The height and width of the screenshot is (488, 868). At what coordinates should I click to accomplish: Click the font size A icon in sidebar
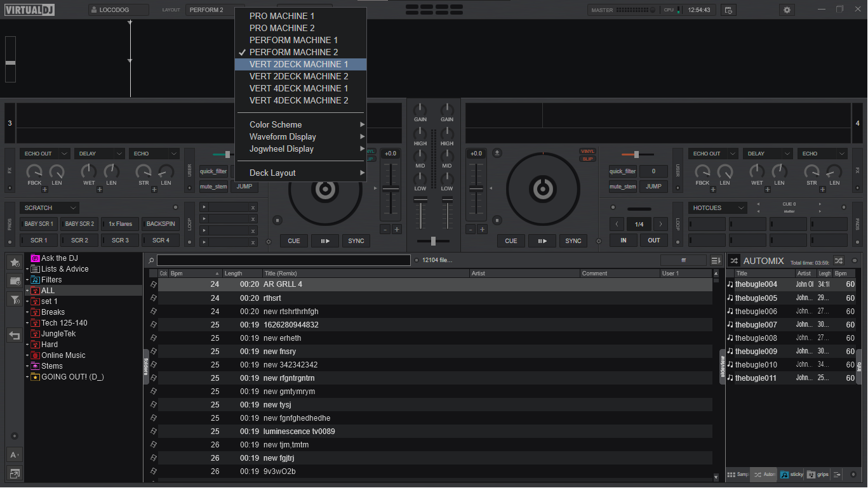click(15, 454)
